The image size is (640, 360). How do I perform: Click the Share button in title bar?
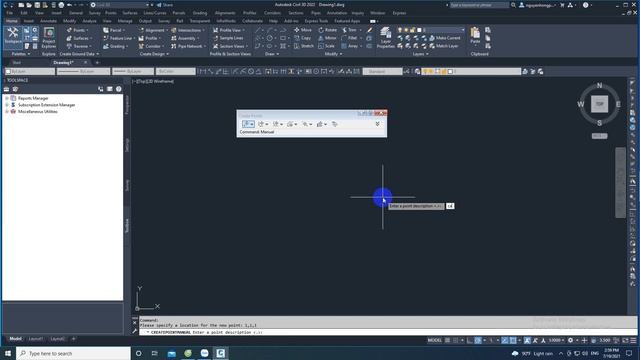(x=164, y=5)
